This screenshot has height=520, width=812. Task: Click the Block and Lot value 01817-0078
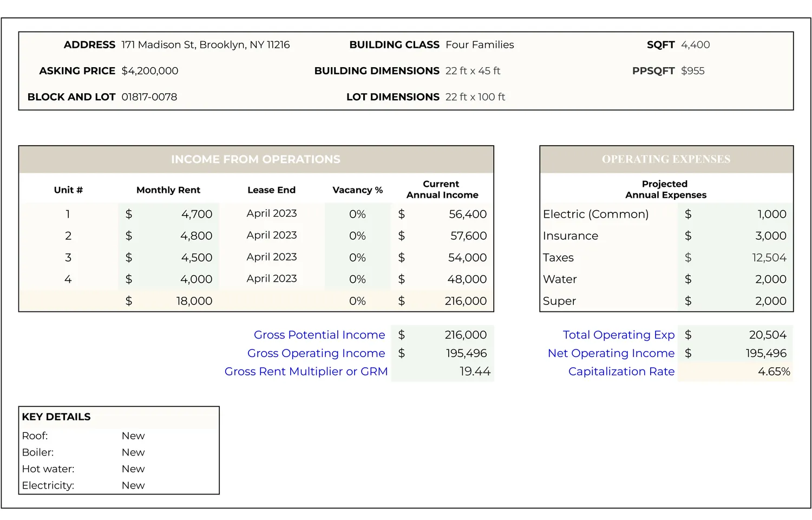click(x=149, y=97)
